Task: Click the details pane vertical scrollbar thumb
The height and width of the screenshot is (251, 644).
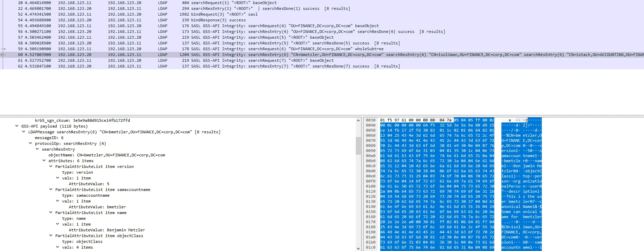Action: point(358,146)
